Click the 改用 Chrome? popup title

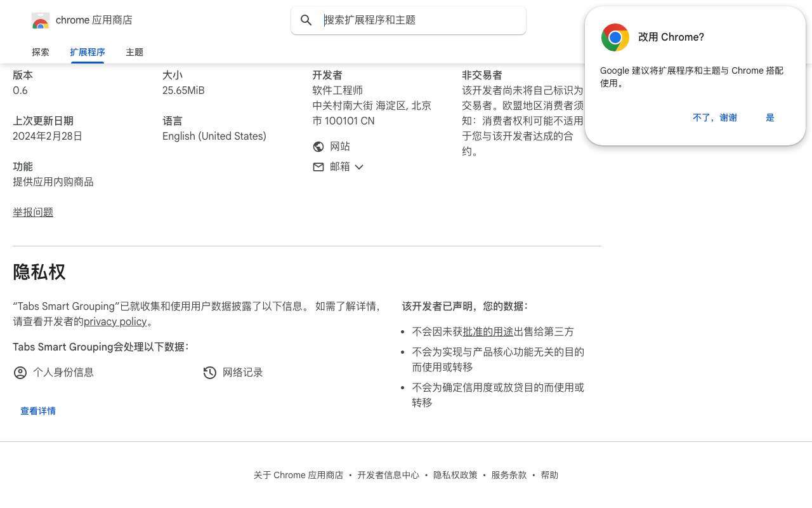tap(671, 37)
